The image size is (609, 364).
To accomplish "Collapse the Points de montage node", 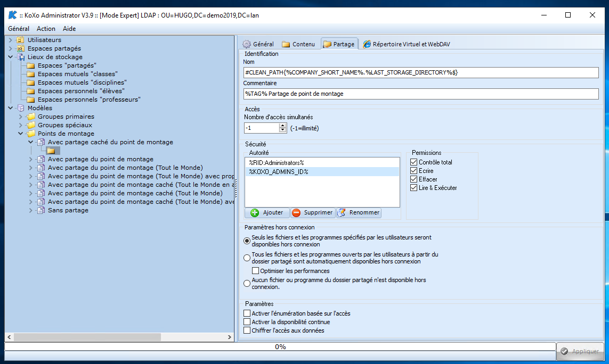I will [21, 134].
